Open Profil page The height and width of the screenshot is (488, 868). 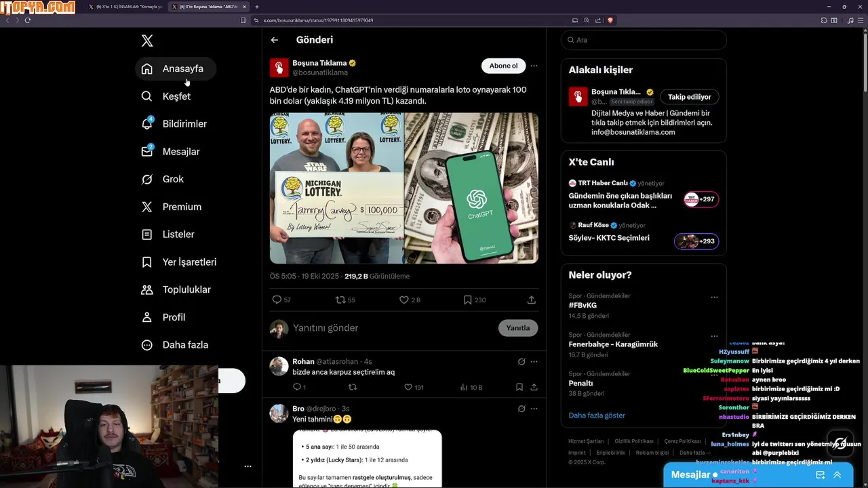(x=163, y=317)
